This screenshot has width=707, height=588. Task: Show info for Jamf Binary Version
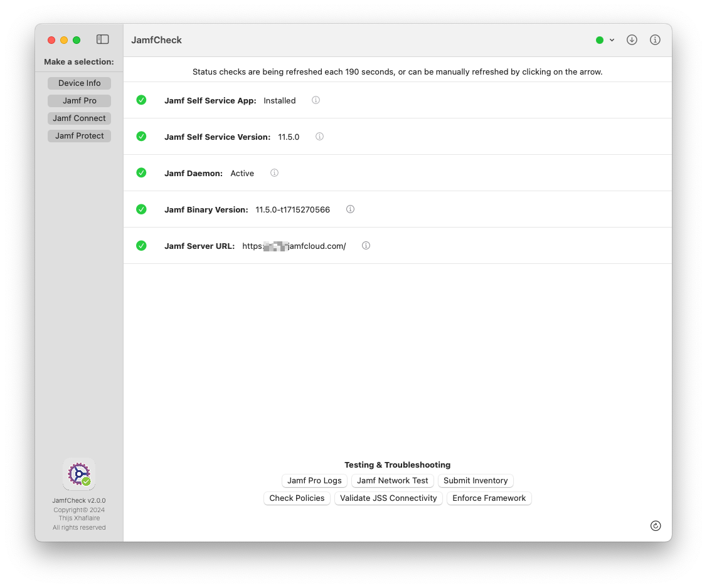(350, 209)
